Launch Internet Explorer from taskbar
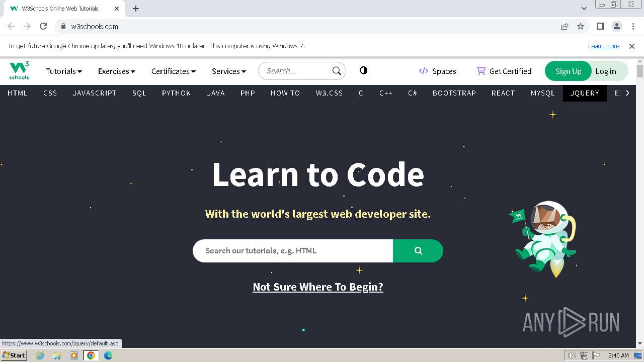The height and width of the screenshot is (362, 644). [40, 355]
